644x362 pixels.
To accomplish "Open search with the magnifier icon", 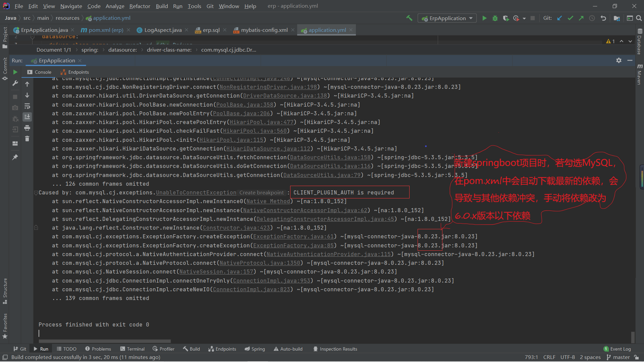I will point(639,18).
